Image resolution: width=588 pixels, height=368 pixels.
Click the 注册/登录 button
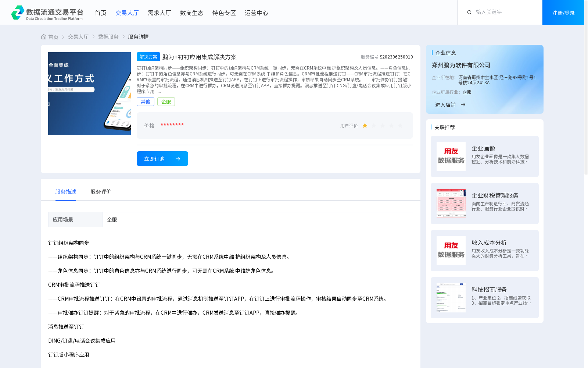(563, 13)
